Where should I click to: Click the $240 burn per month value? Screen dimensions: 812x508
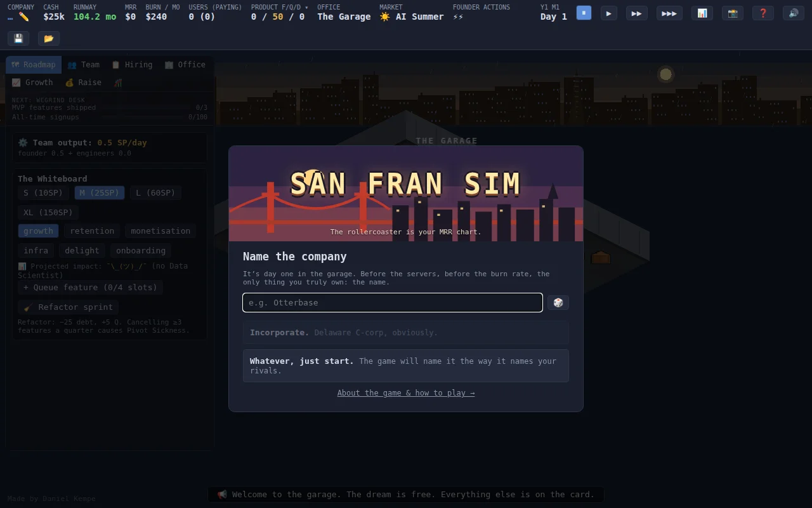tap(156, 17)
